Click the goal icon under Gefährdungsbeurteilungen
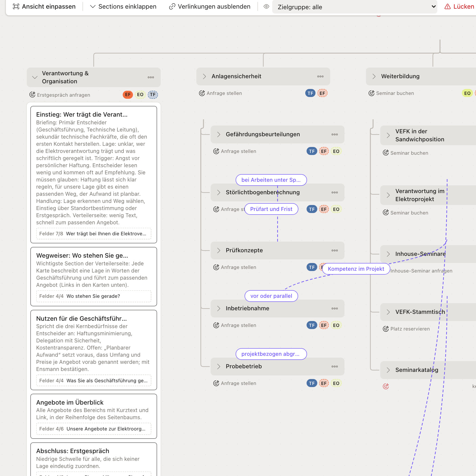 click(216, 151)
